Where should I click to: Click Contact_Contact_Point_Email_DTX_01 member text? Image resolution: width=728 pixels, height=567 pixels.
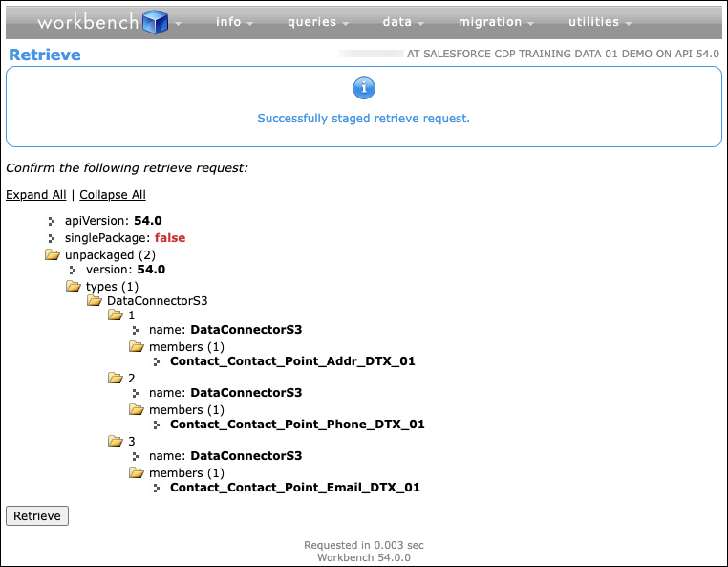coord(295,487)
